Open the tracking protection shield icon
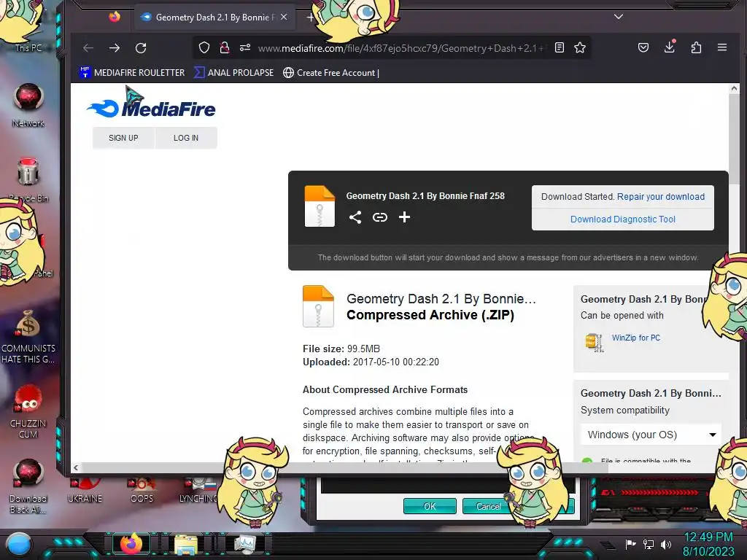Image resolution: width=747 pixels, height=560 pixels. tap(204, 47)
